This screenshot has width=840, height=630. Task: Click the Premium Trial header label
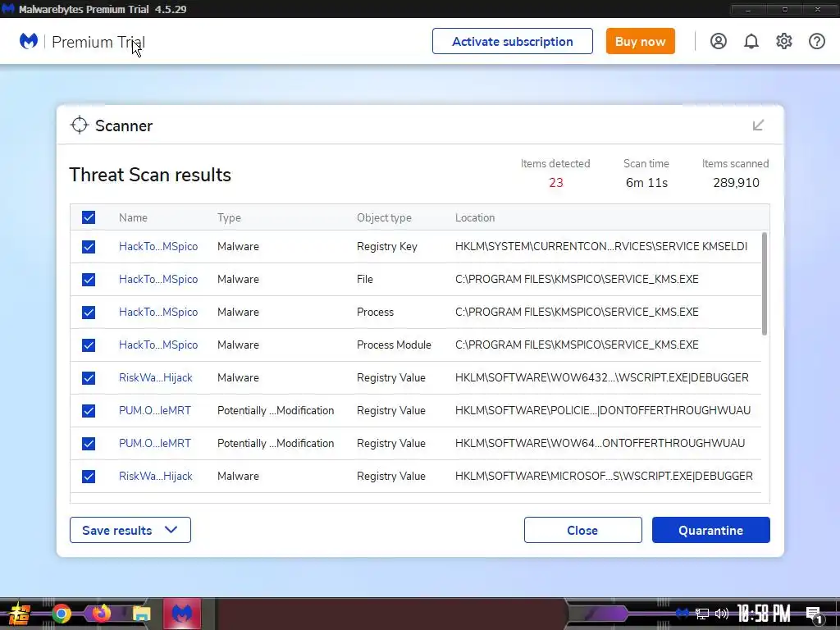tap(98, 42)
